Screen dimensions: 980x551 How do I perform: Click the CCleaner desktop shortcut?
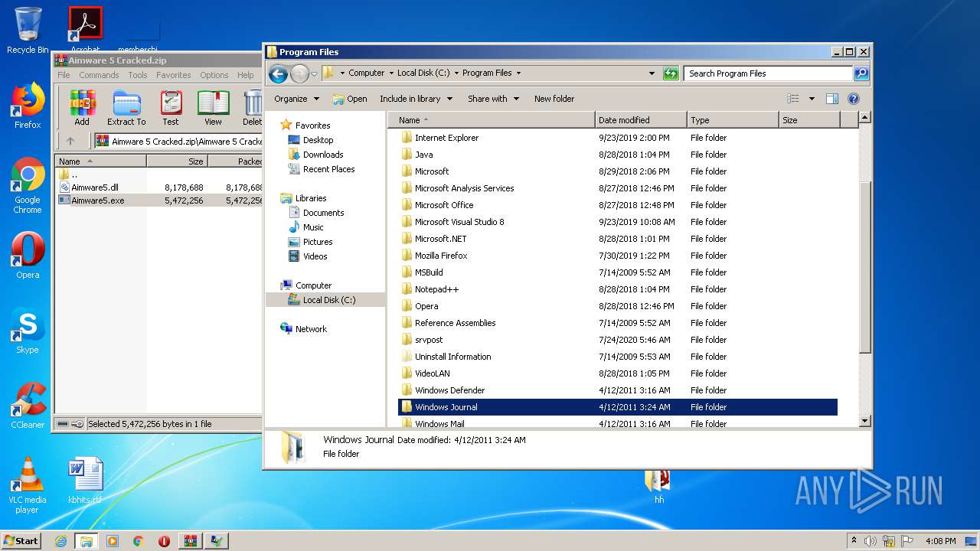pos(28,406)
